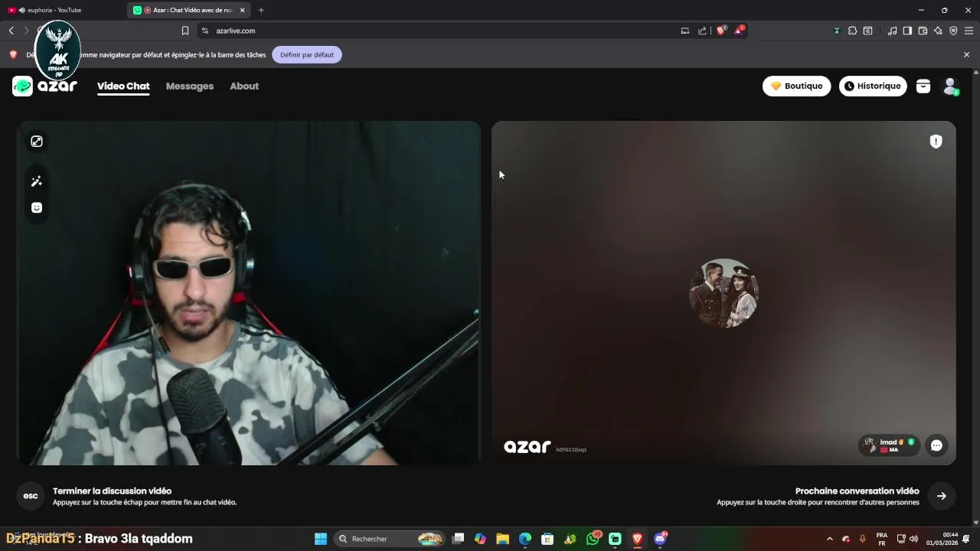Open the Brave Wallet icon

click(x=923, y=31)
